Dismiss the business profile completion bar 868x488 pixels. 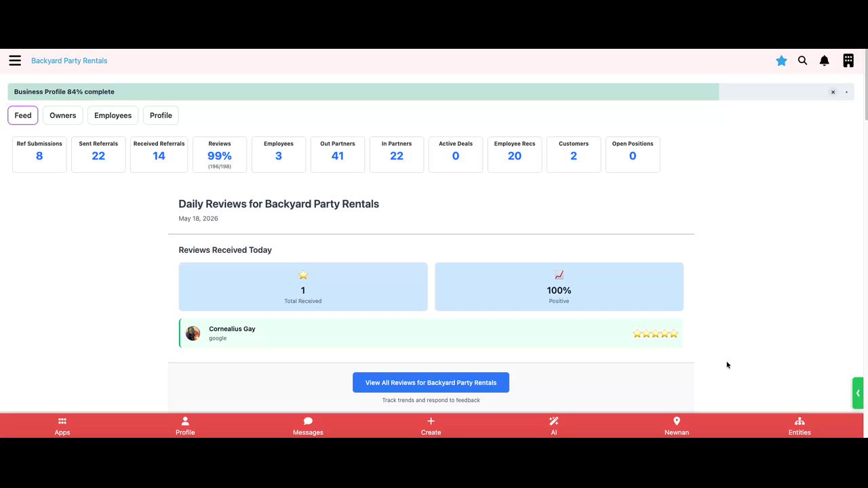(833, 92)
